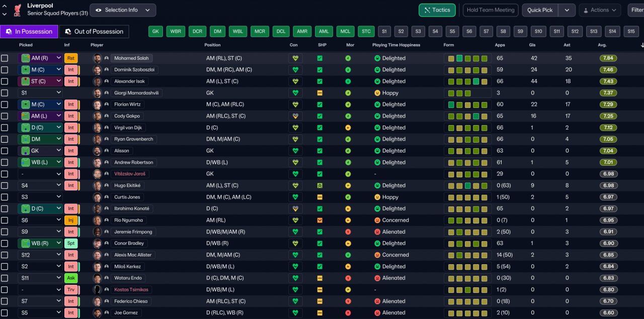Open the Actions dropdown
The height and width of the screenshot is (319, 644).
(x=600, y=10)
